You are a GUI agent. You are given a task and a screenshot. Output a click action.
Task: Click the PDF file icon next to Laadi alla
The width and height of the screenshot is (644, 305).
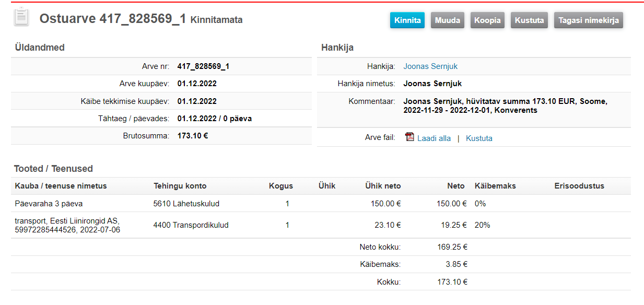coord(409,137)
